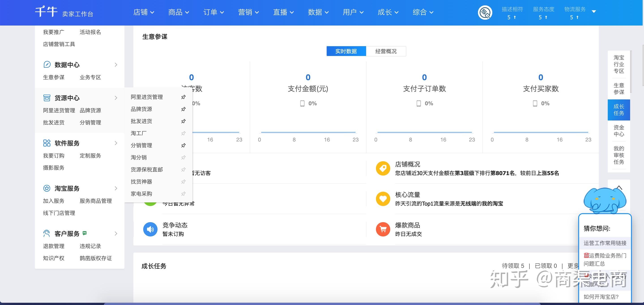This screenshot has width=644, height=305.
Task: Expand the 数据 top menu
Action: (318, 12)
